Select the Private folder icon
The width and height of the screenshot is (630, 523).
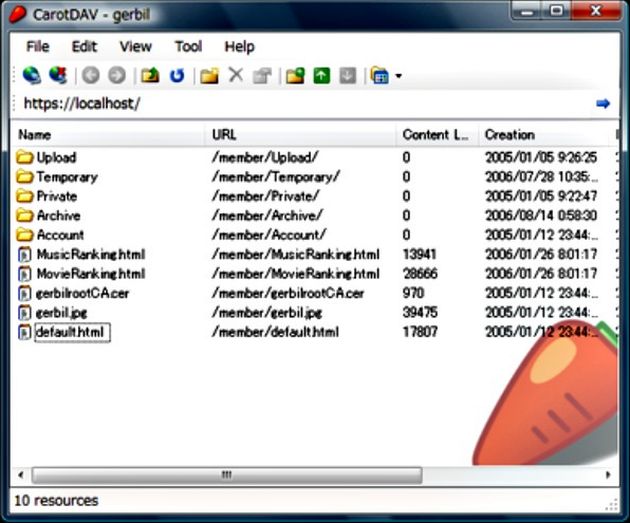tap(25, 196)
